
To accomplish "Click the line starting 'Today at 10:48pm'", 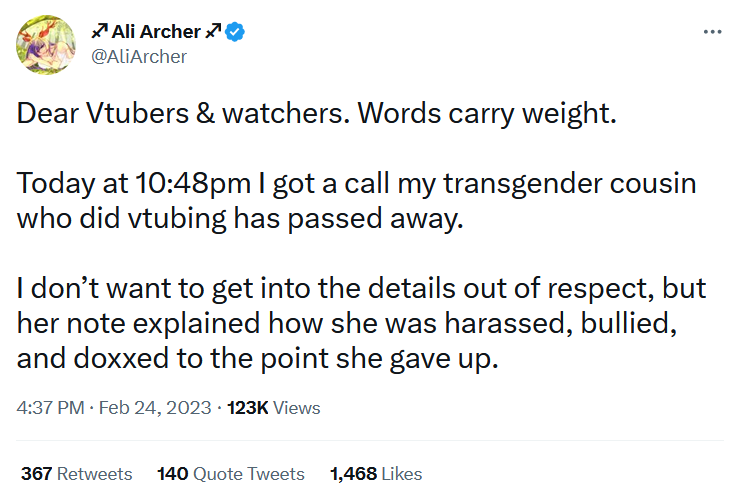I will [356, 184].
